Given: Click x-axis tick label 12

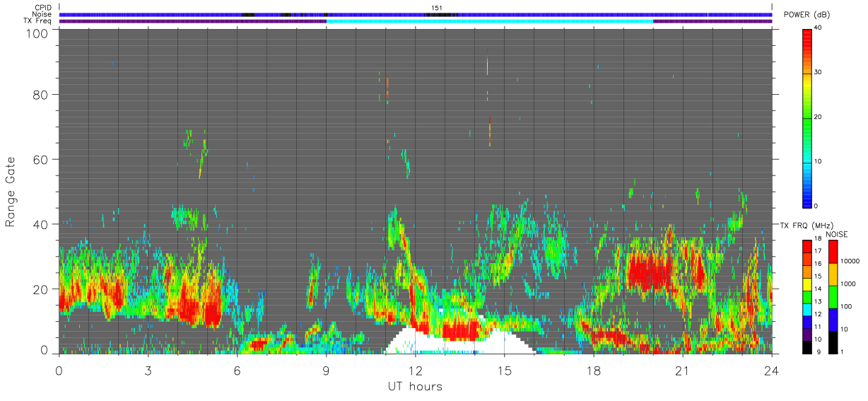Looking at the screenshot, I should (415, 371).
